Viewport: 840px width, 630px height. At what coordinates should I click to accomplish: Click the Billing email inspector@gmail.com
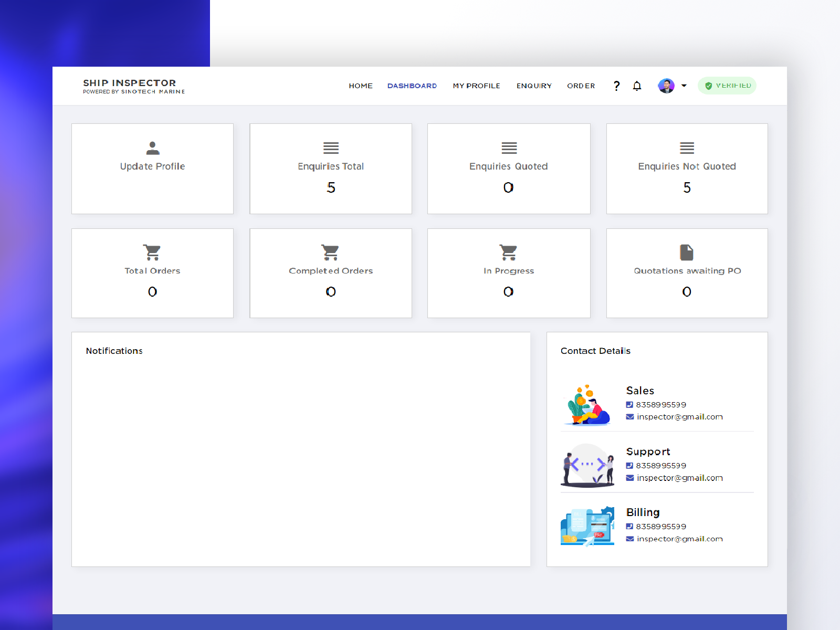680,539
